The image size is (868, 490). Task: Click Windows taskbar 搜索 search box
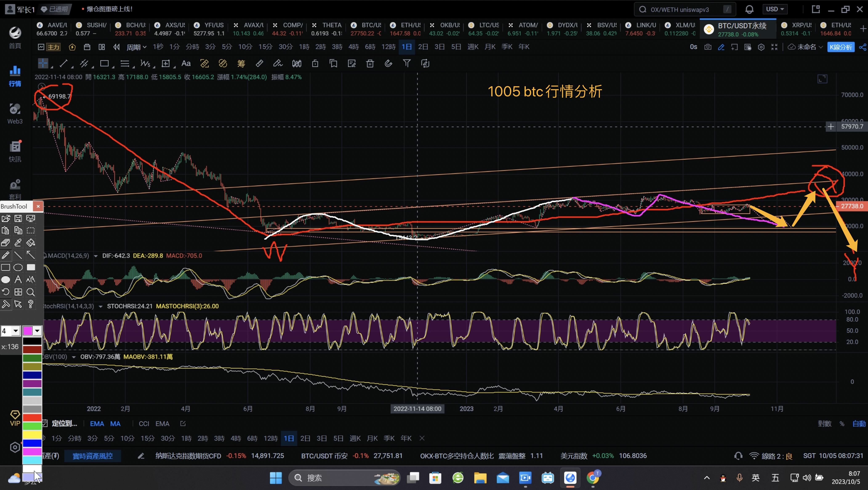344,478
